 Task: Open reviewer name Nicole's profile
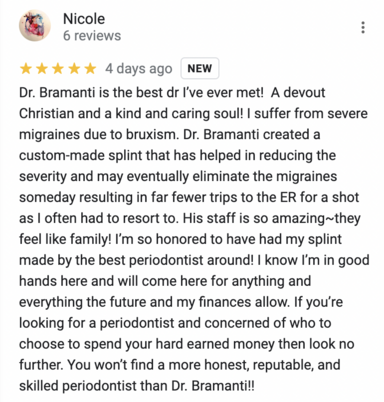(x=84, y=19)
